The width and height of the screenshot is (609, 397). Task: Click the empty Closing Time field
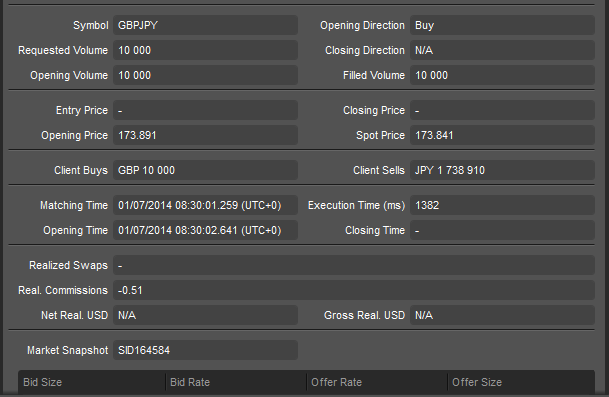pos(502,230)
